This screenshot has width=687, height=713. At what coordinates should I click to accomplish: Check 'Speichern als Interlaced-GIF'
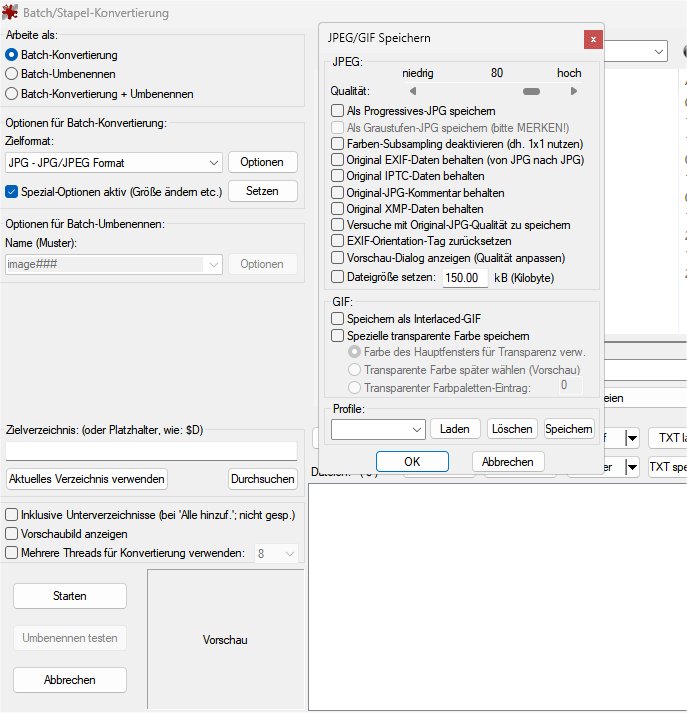338,319
